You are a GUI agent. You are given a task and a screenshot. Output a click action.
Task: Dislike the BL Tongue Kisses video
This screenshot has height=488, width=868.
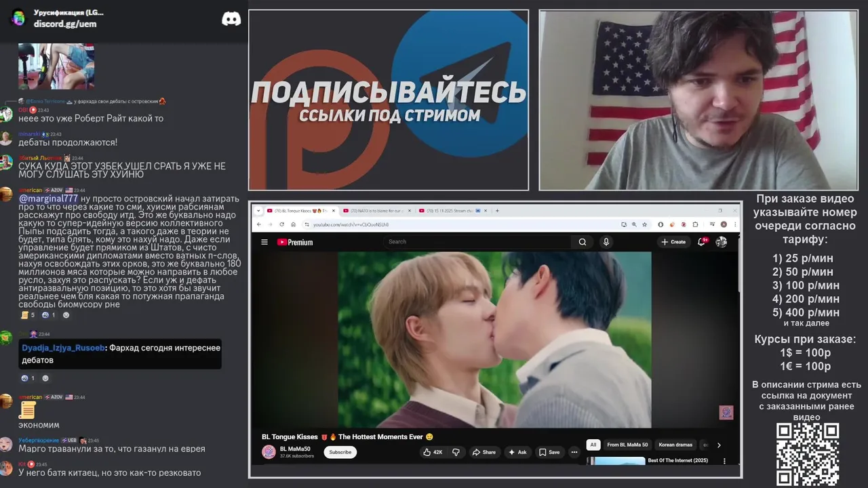pos(456,452)
